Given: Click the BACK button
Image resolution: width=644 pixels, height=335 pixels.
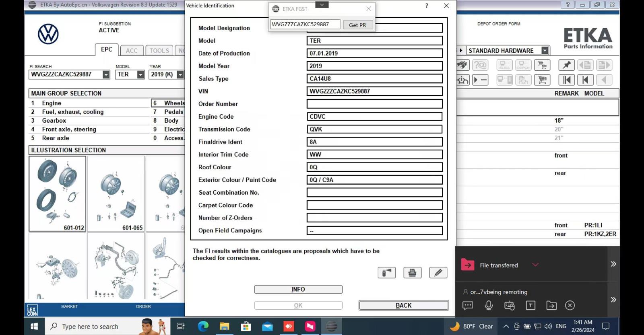Looking at the screenshot, I should [x=404, y=305].
